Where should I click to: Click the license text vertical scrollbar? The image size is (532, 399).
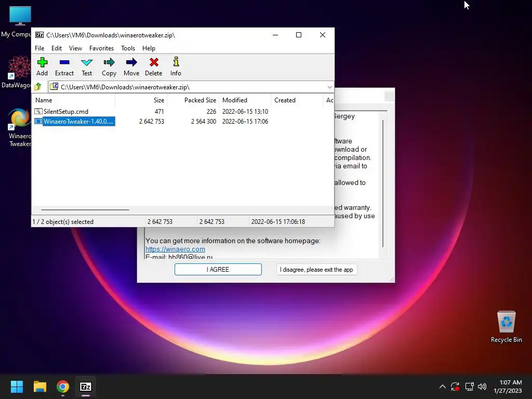pyautogui.click(x=383, y=183)
